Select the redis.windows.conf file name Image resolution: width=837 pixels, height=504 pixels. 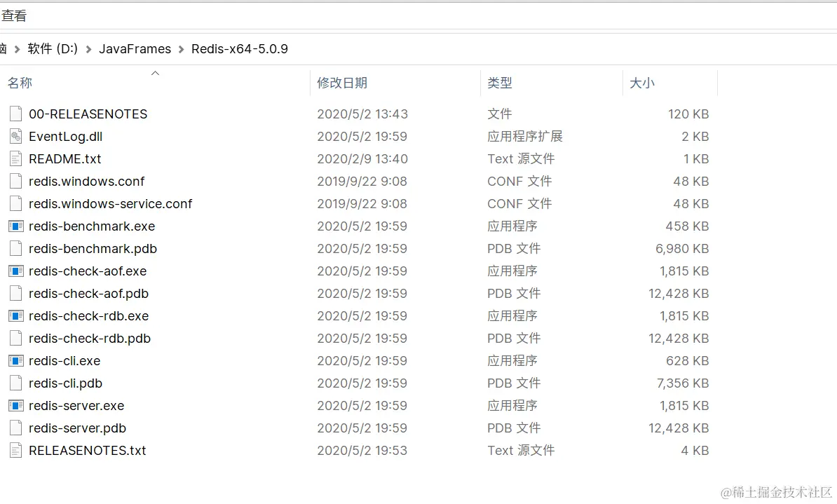(86, 181)
